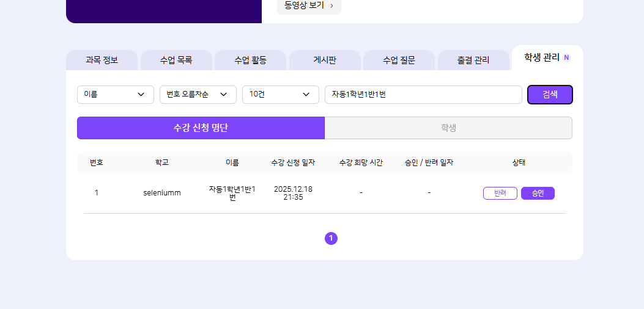Reject the enrollment with 반려 button
Image resolution: width=644 pixels, height=309 pixels.
coord(500,193)
